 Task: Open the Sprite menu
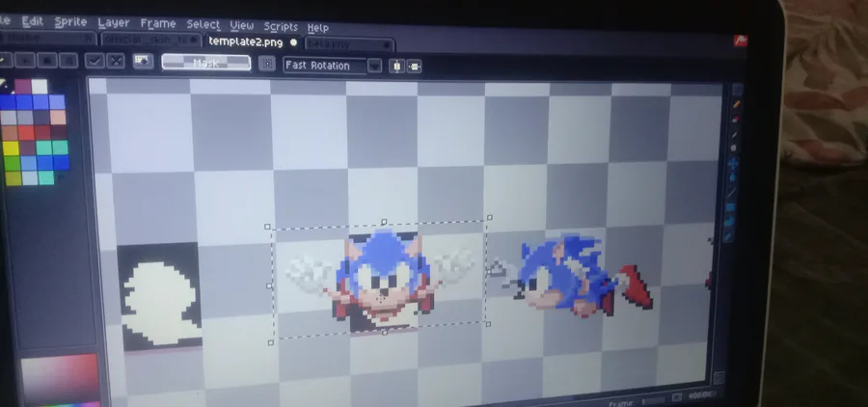click(70, 22)
